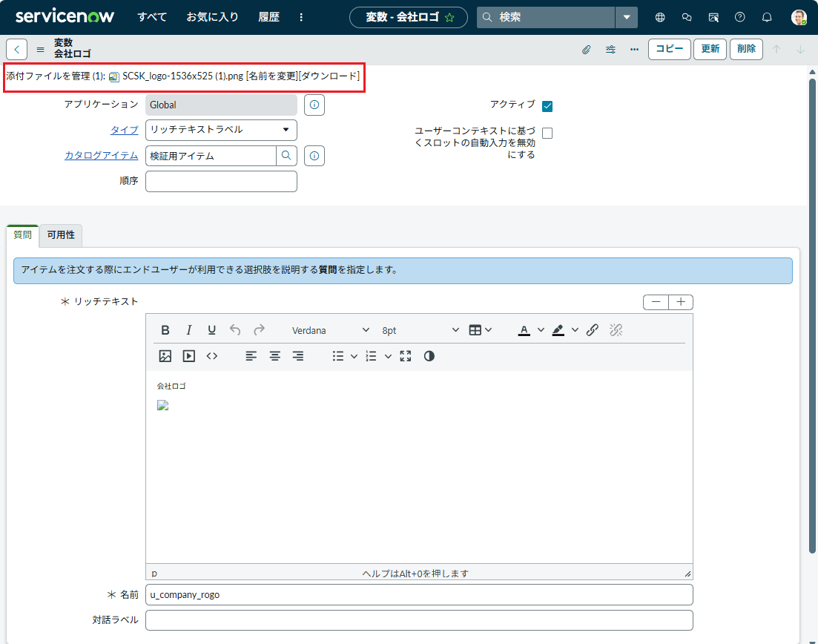This screenshot has width=818, height=644.
Task: Open the タイプ dropdown
Action: tap(221, 130)
